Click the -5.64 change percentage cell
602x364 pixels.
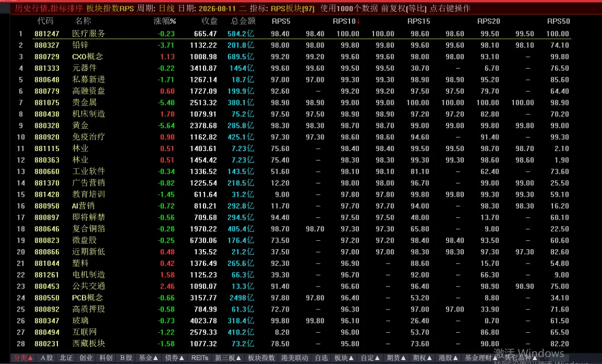[166, 125]
